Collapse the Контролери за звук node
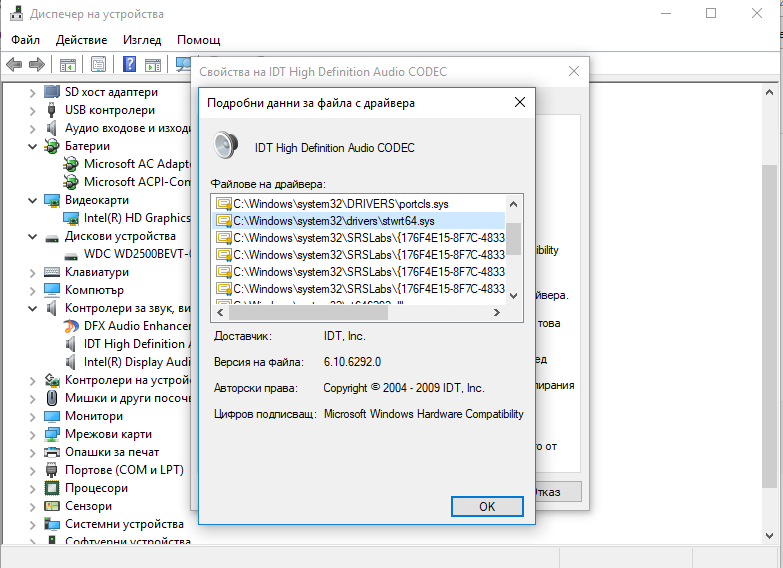783x568 pixels. click(32, 308)
